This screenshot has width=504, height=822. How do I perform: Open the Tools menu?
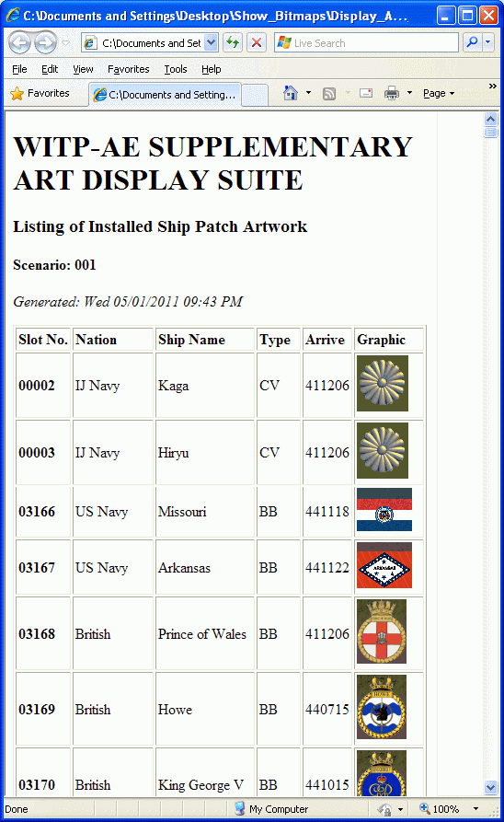point(176,69)
